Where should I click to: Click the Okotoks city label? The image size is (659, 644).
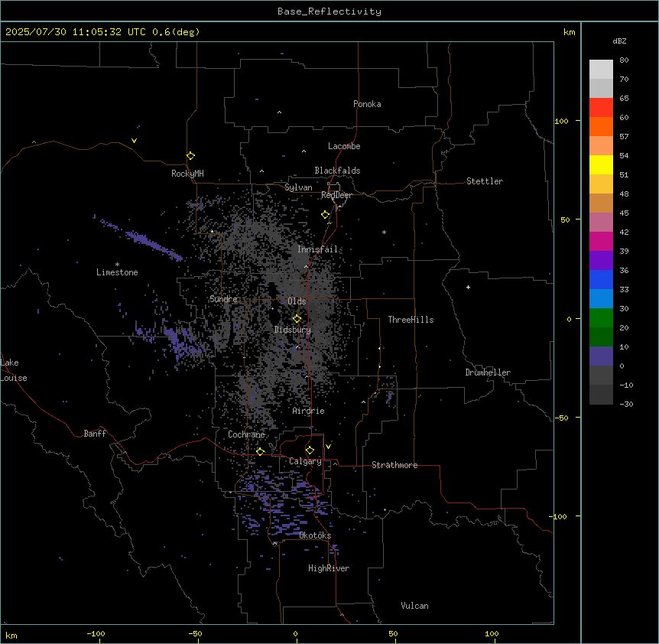[315, 535]
